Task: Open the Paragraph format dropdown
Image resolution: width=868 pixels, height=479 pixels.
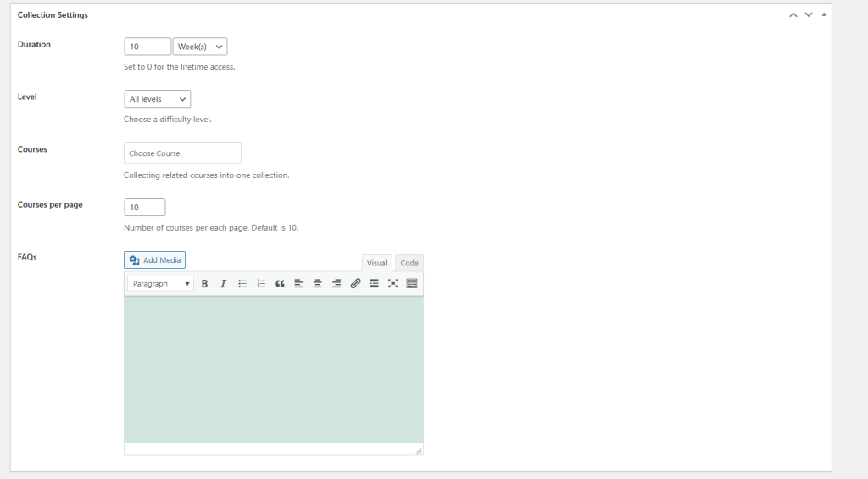Action: pos(160,283)
